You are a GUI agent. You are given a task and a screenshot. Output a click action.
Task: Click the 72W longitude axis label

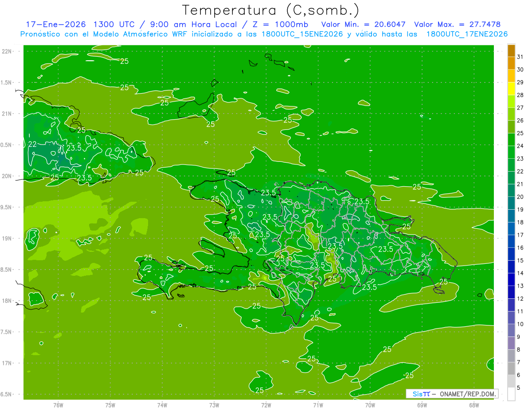coord(266,405)
